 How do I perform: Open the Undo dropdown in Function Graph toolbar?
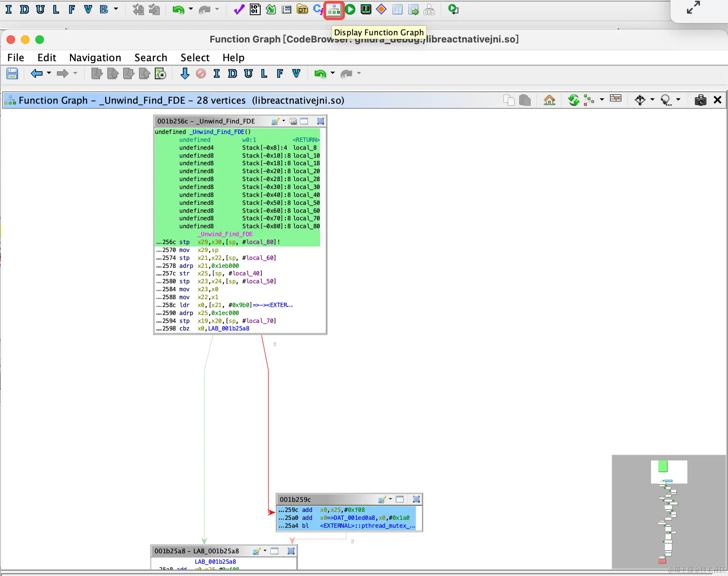333,73
